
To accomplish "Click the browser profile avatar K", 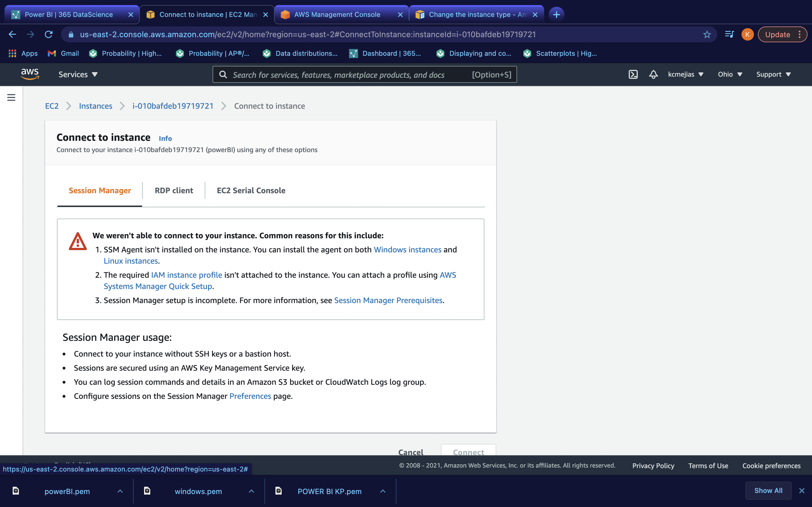I will click(747, 34).
